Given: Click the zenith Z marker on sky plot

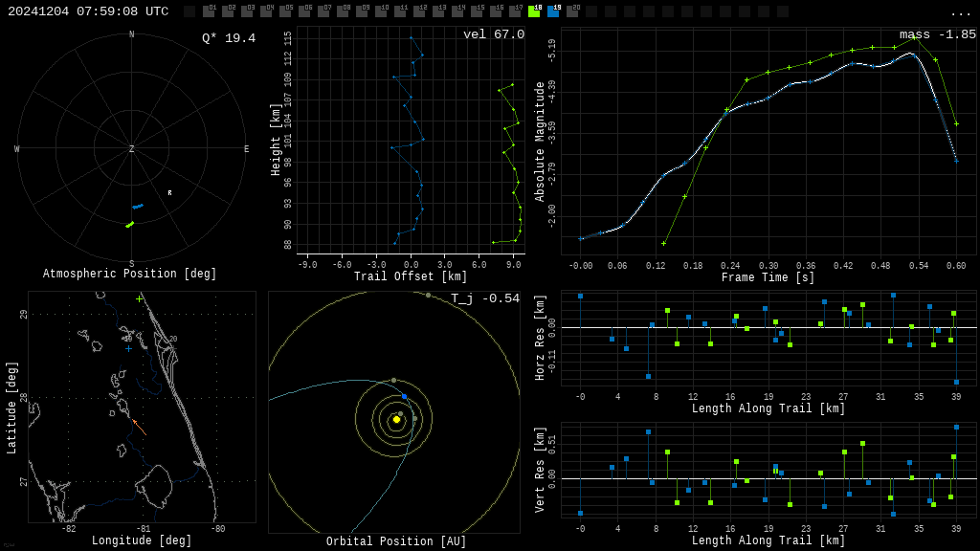Looking at the screenshot, I should coord(131,148).
